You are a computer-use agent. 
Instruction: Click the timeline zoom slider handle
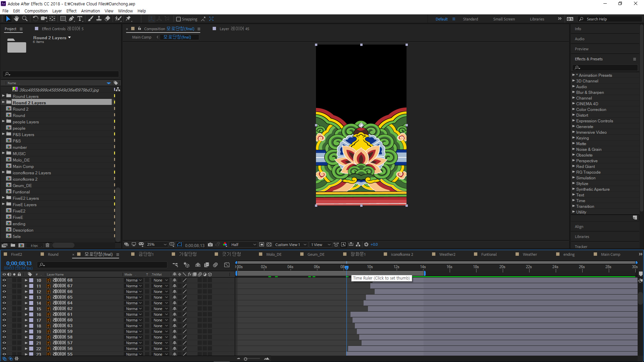246,359
